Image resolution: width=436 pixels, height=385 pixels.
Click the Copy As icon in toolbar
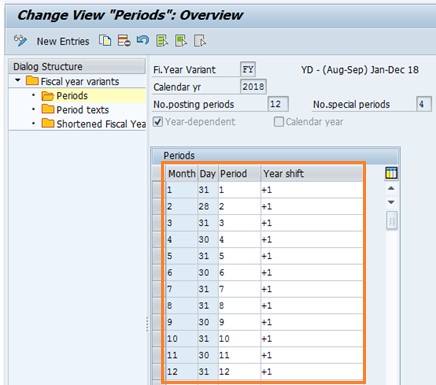click(x=105, y=41)
